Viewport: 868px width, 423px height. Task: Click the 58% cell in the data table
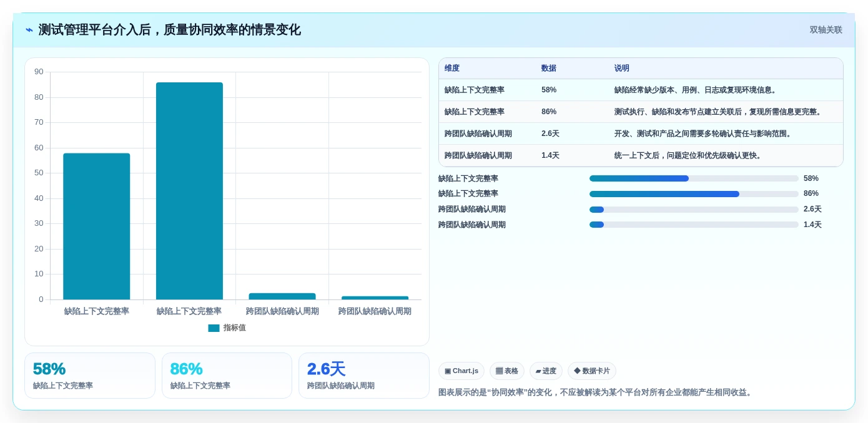click(549, 90)
